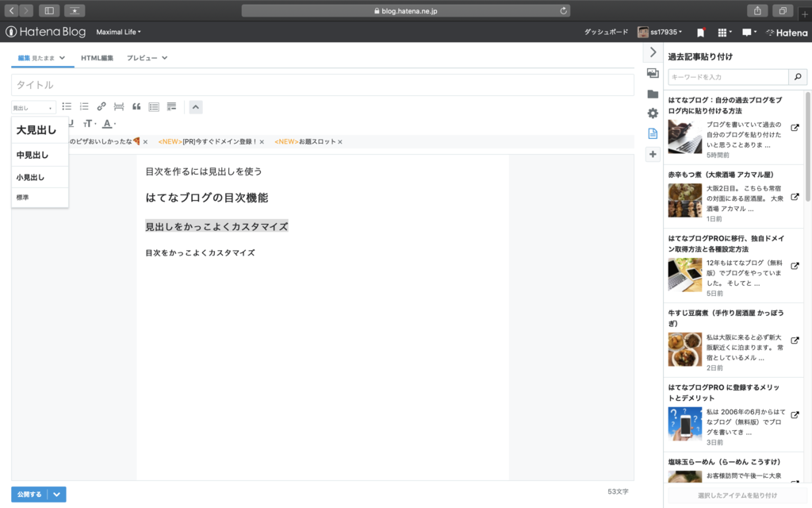812x508 pixels.
Task: Open the ss17935 account menu
Action: (660, 32)
